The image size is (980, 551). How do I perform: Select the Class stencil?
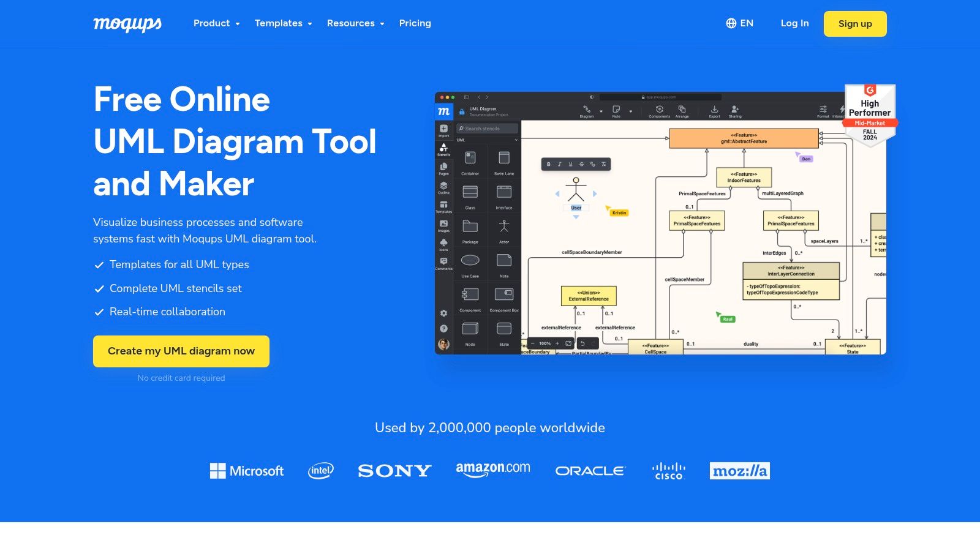coord(470,197)
